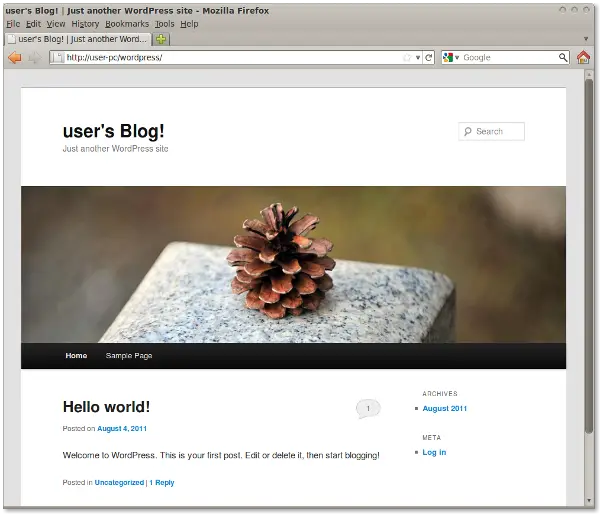Open the Uncategorized category link
Image resolution: width=600 pixels, height=514 pixels.
pyautogui.click(x=119, y=483)
